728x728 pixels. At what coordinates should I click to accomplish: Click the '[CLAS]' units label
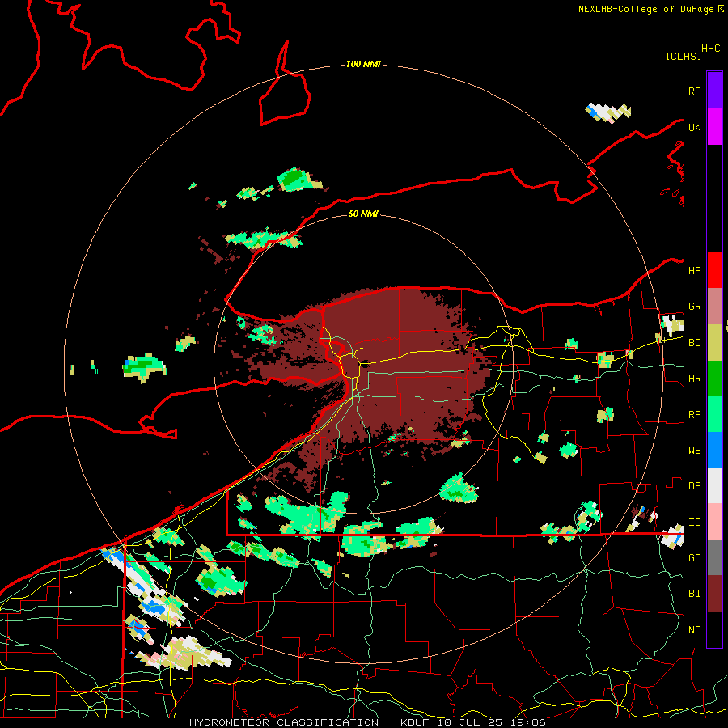tap(684, 56)
